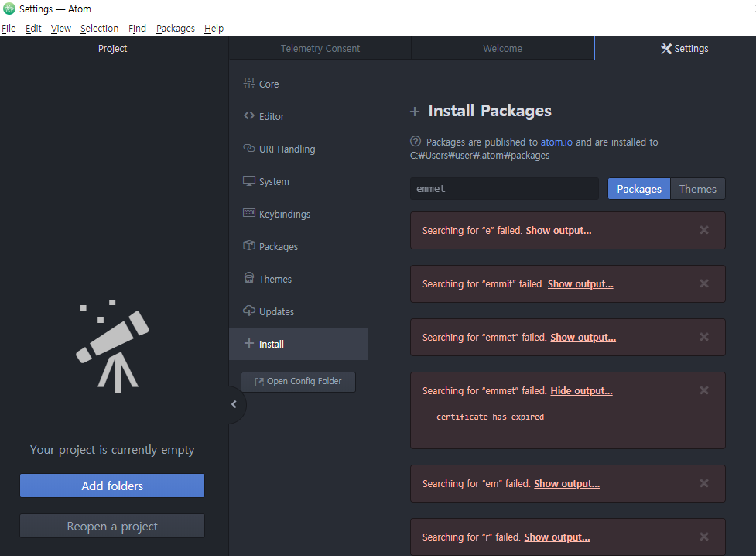Image resolution: width=756 pixels, height=556 pixels.
Task: Click the package search field containing emmet
Action: coord(505,189)
